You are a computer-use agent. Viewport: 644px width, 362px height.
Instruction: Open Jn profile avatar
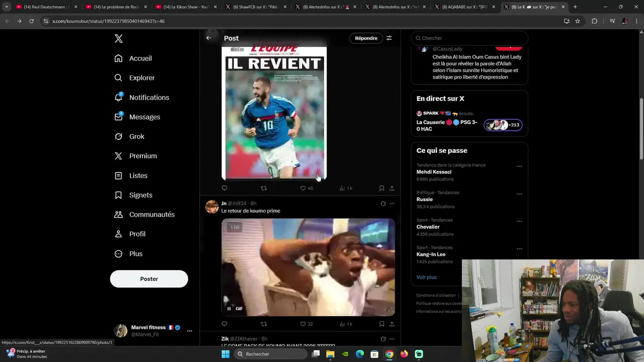point(212,207)
